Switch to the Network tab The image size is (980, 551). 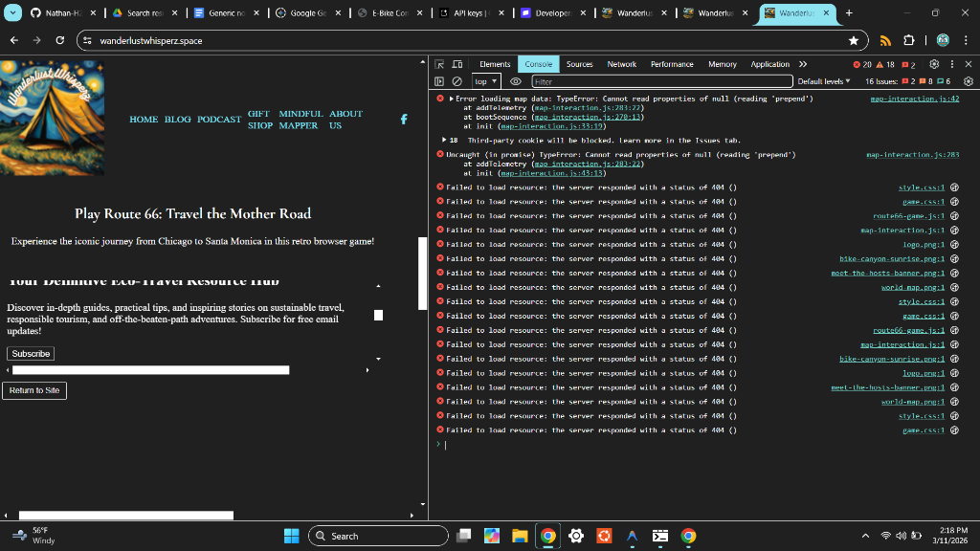coord(621,64)
